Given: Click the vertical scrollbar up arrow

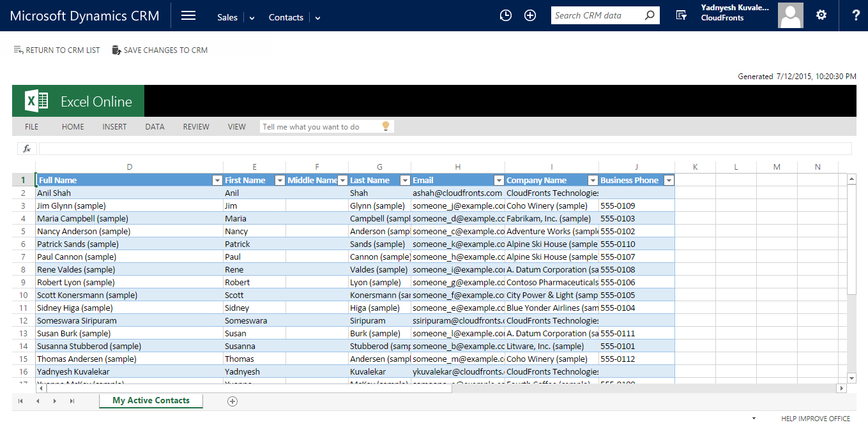Looking at the screenshot, I should 851,179.
